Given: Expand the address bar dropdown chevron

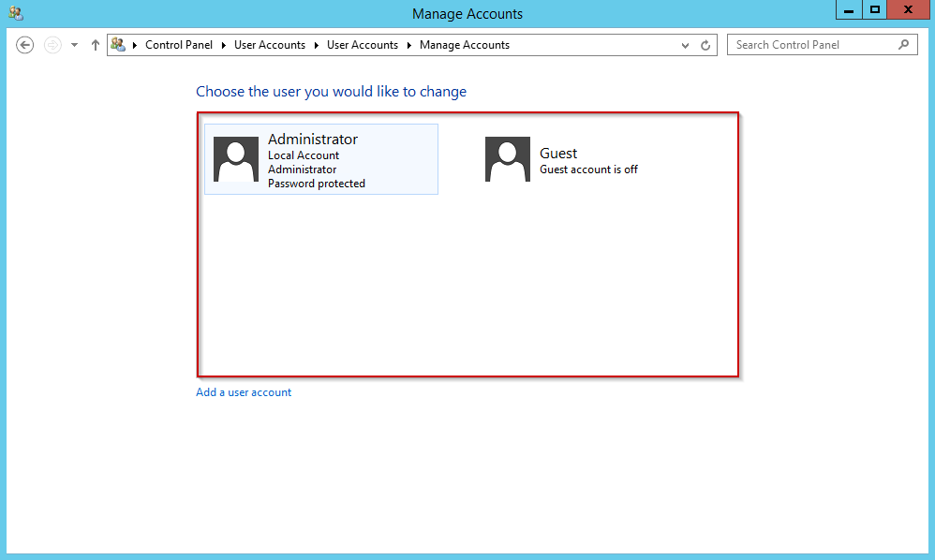Looking at the screenshot, I should 685,44.
